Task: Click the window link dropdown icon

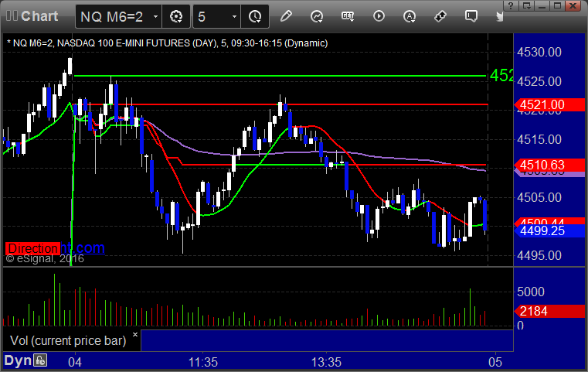Action: click(526, 5)
